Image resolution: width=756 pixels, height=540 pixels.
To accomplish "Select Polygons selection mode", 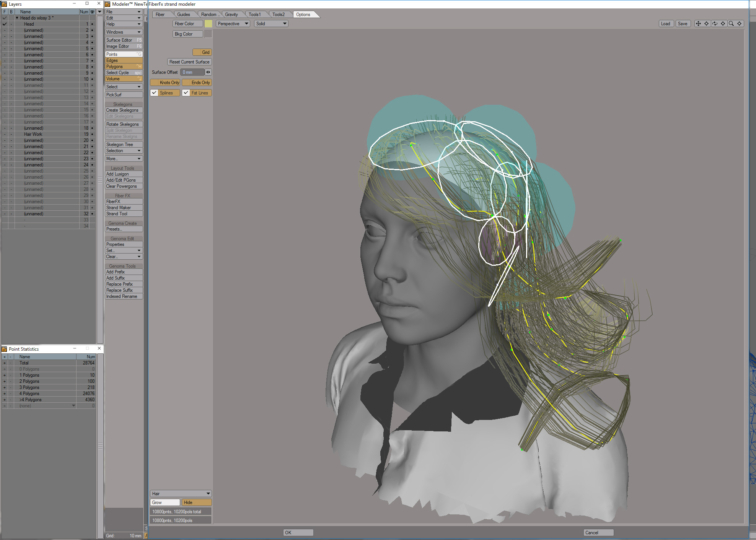I will coord(124,67).
